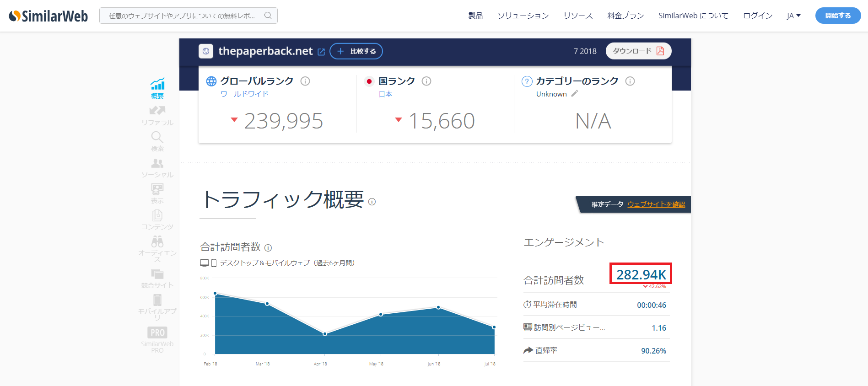868x386 pixels.
Task: Click the search magnifier icon in header
Action: (268, 16)
